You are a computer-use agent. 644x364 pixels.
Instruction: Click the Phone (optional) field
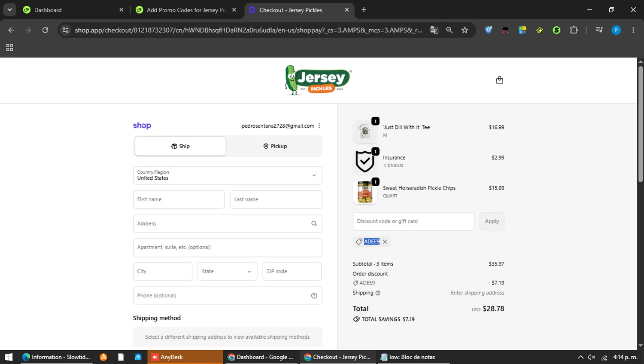tap(228, 296)
